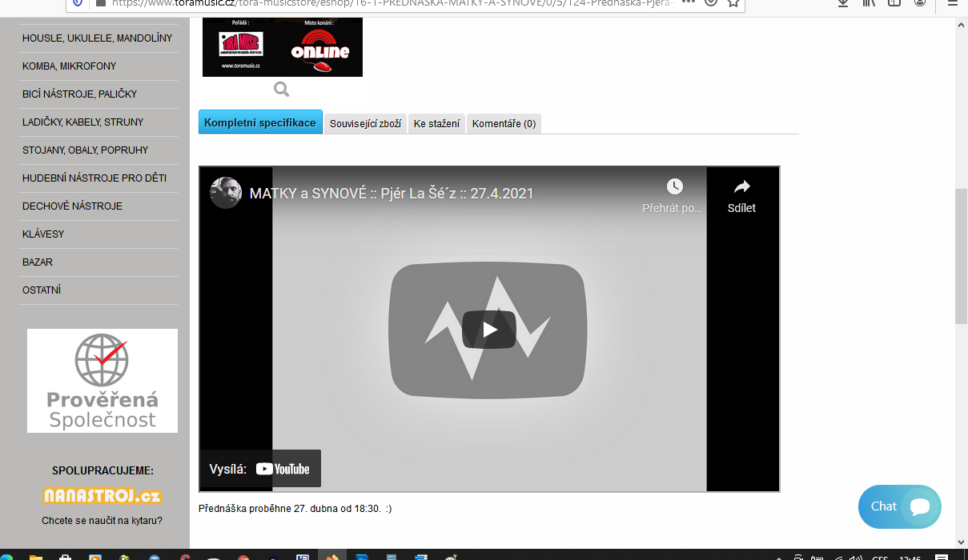Switch to the Související zboží tab
This screenshot has height=560, width=968.
(365, 123)
